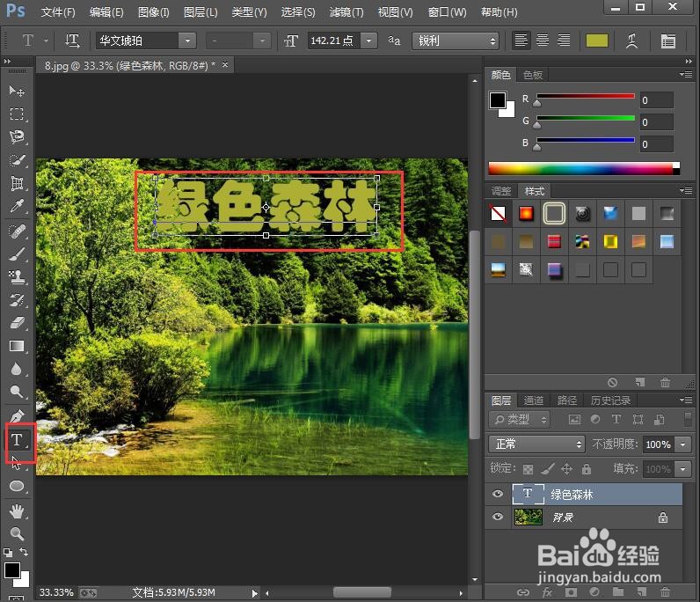700x602 pixels.
Task: Click the red slider R track
Action: click(x=586, y=96)
